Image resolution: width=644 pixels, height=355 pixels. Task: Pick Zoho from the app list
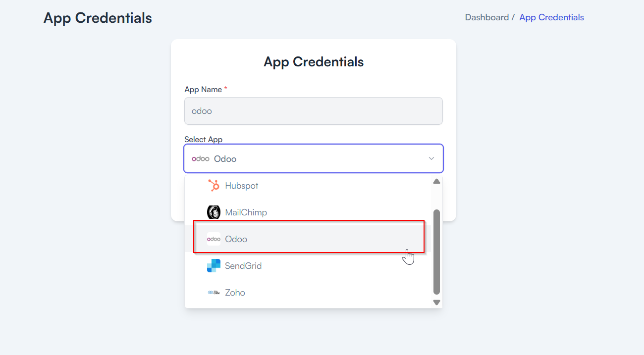pyautogui.click(x=308, y=293)
